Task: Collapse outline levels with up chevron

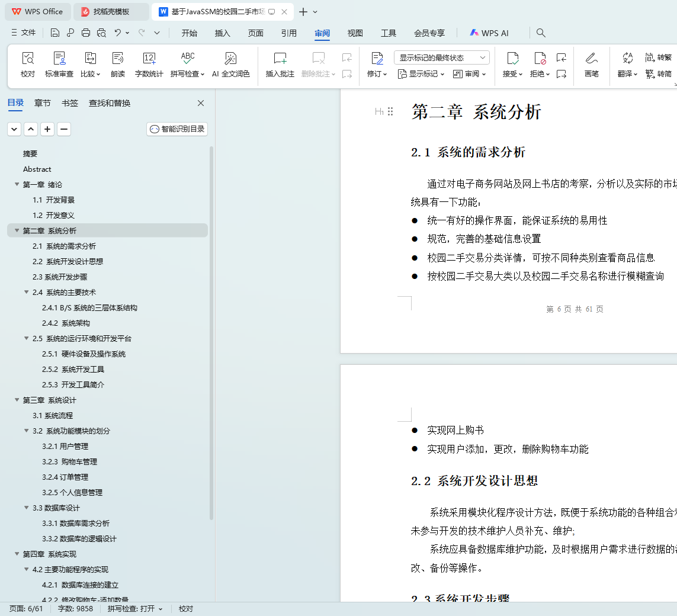Action: 31,129
